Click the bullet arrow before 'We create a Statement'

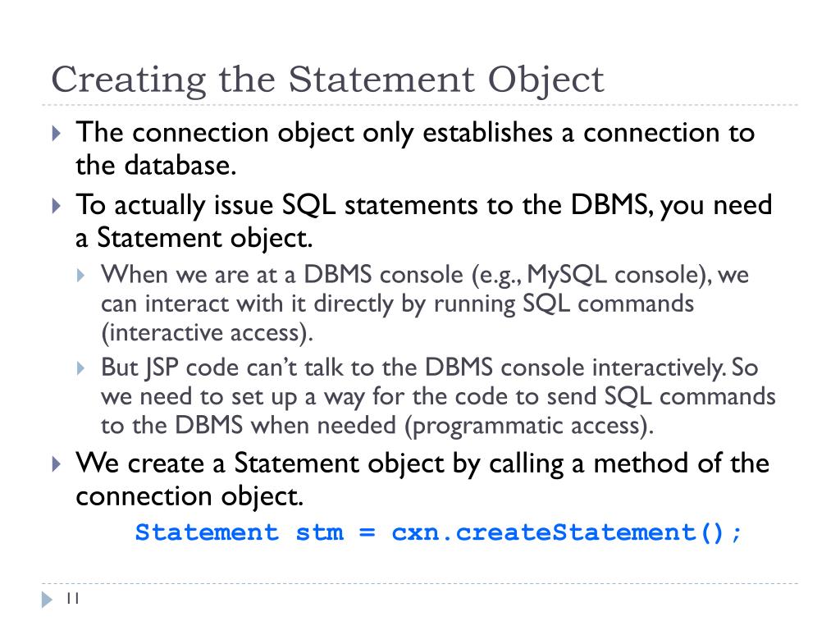tap(57, 463)
